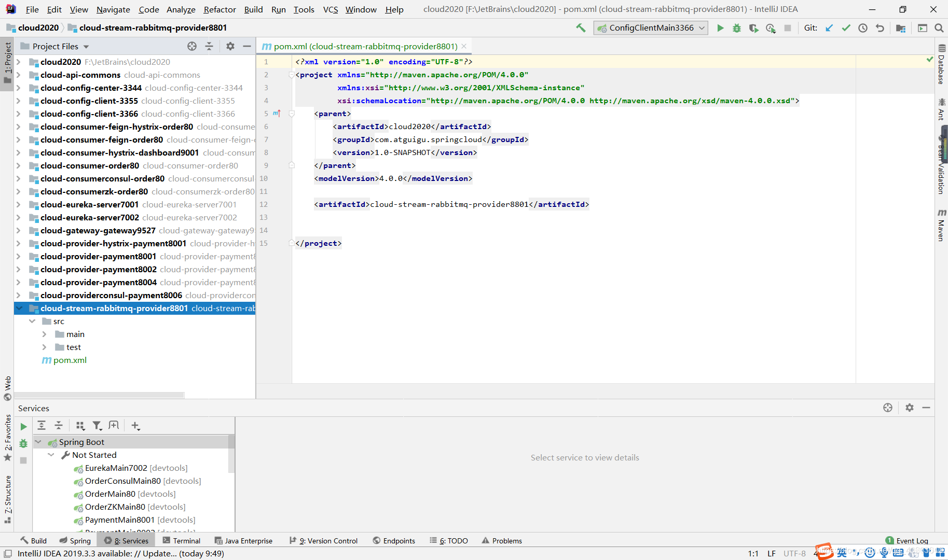Open the Build tool window tab
The height and width of the screenshot is (560, 948).
point(33,540)
